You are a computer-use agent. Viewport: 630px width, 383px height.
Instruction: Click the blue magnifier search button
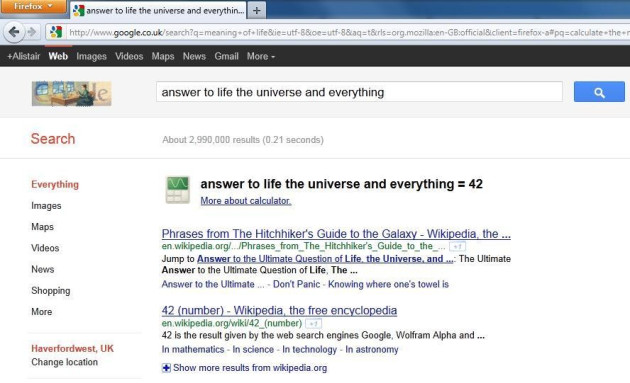coord(599,92)
